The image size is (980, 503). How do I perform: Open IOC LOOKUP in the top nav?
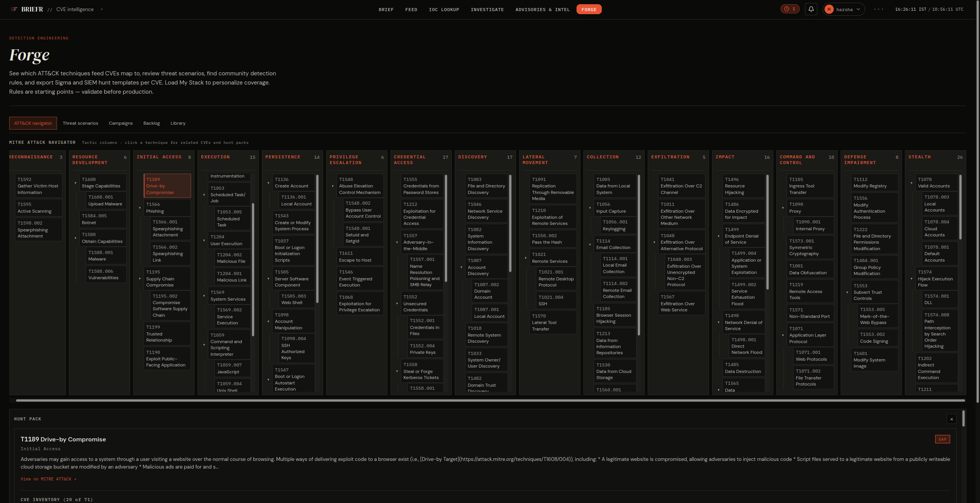tap(444, 10)
